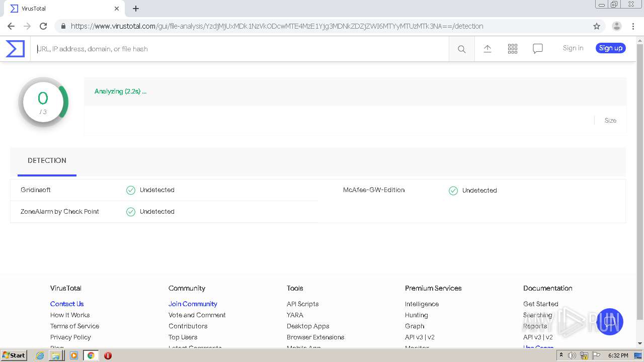This screenshot has width=644, height=362.
Task: Click the Size label
Action: coord(610,121)
